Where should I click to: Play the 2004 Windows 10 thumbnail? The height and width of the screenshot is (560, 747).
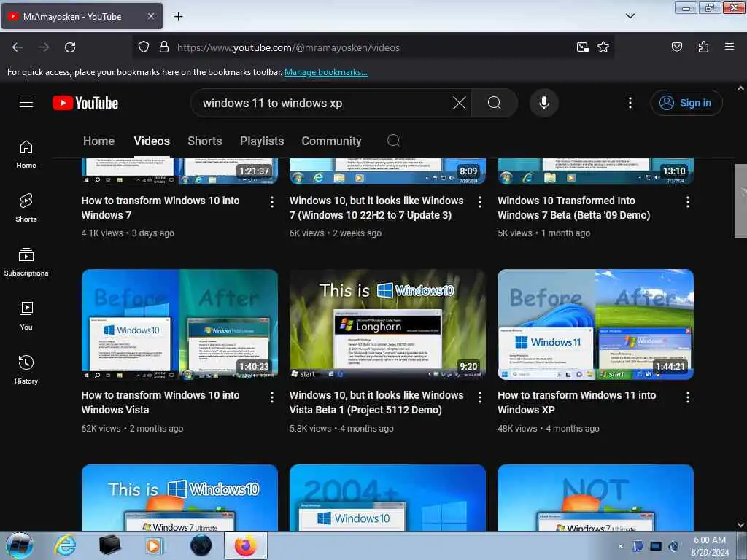click(x=387, y=497)
